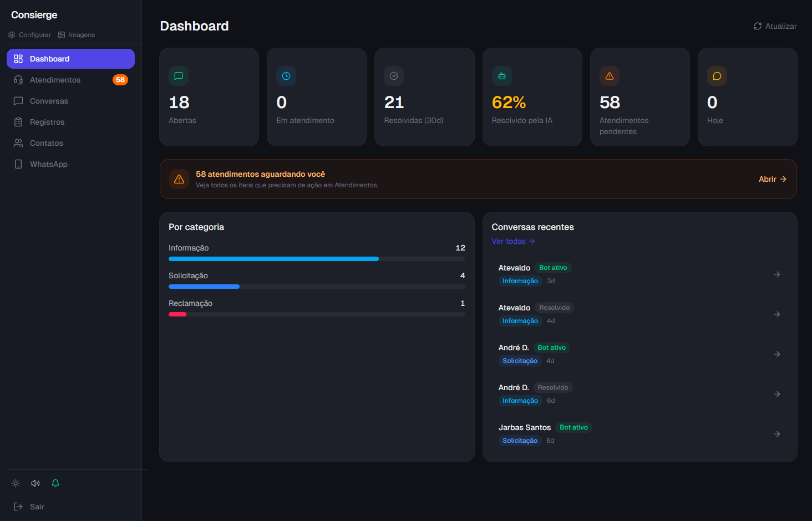Toggle the light/dark theme sun icon

pyautogui.click(x=16, y=483)
